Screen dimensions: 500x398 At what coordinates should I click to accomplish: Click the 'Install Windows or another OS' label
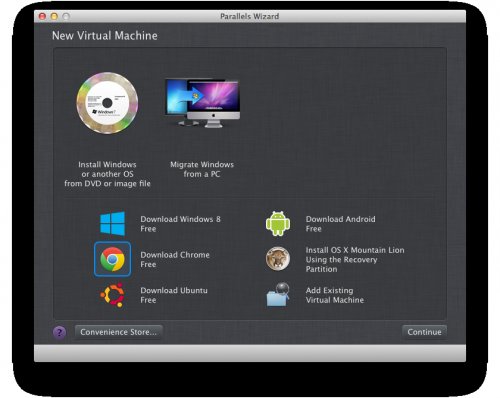(x=107, y=174)
